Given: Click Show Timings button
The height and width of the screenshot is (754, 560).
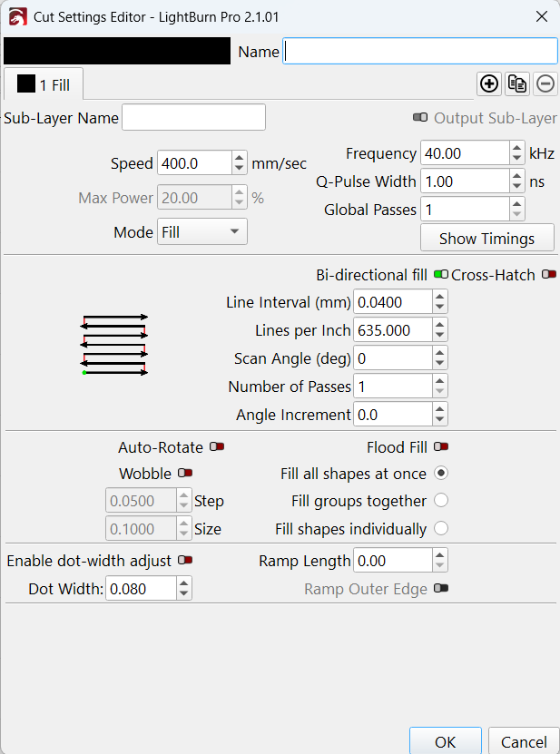Looking at the screenshot, I should (486, 238).
